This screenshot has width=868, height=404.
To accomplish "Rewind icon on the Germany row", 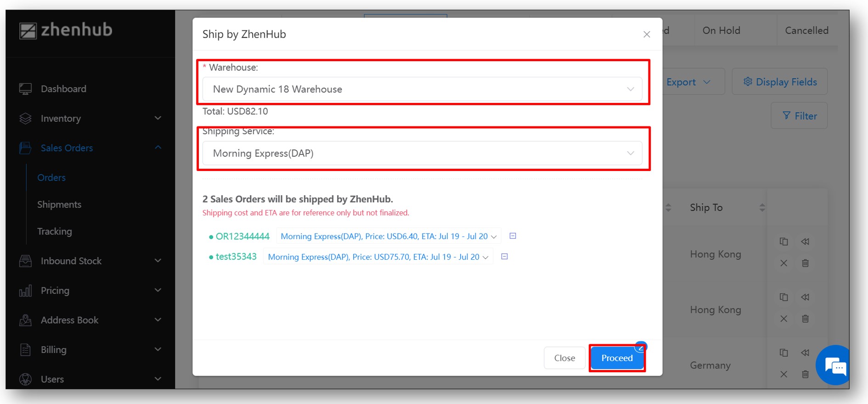I will pyautogui.click(x=805, y=353).
